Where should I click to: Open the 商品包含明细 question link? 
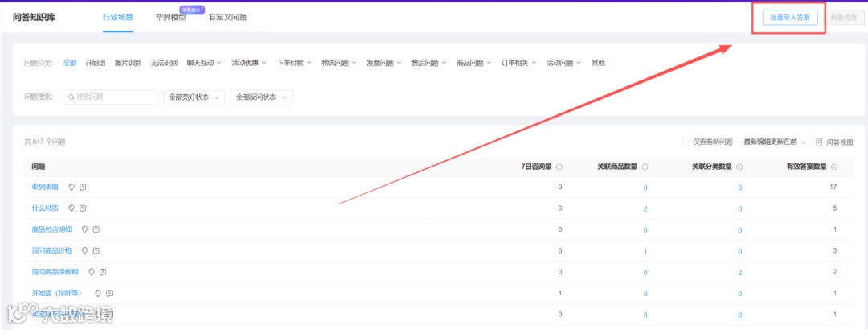pyautogui.click(x=52, y=229)
